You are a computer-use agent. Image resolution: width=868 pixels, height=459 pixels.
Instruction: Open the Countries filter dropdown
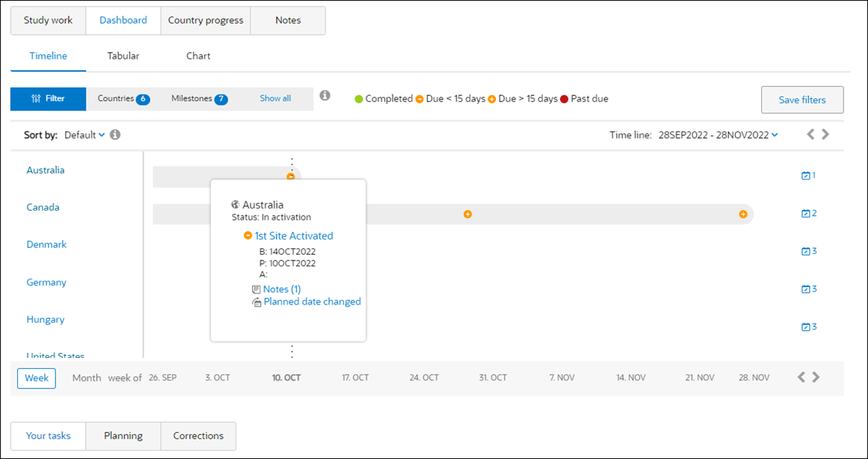[x=123, y=99]
